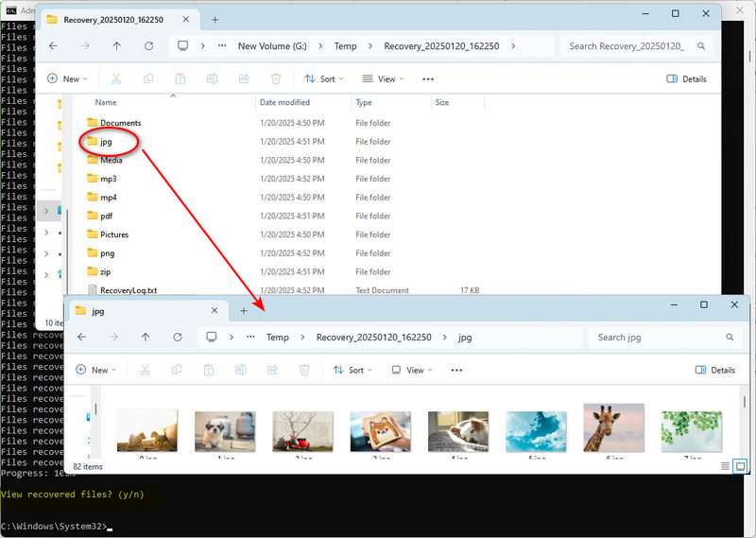Click the Delete trash icon in jpg window

pyautogui.click(x=304, y=370)
